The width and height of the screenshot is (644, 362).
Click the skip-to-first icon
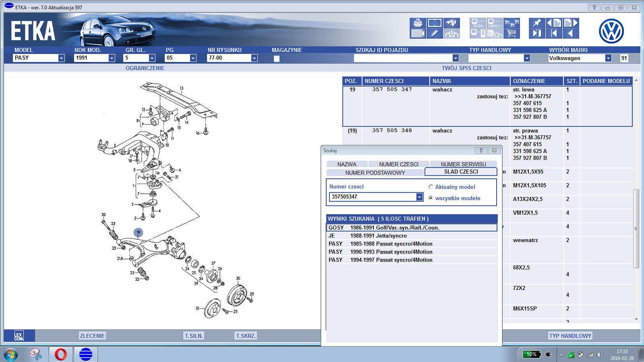click(x=554, y=33)
